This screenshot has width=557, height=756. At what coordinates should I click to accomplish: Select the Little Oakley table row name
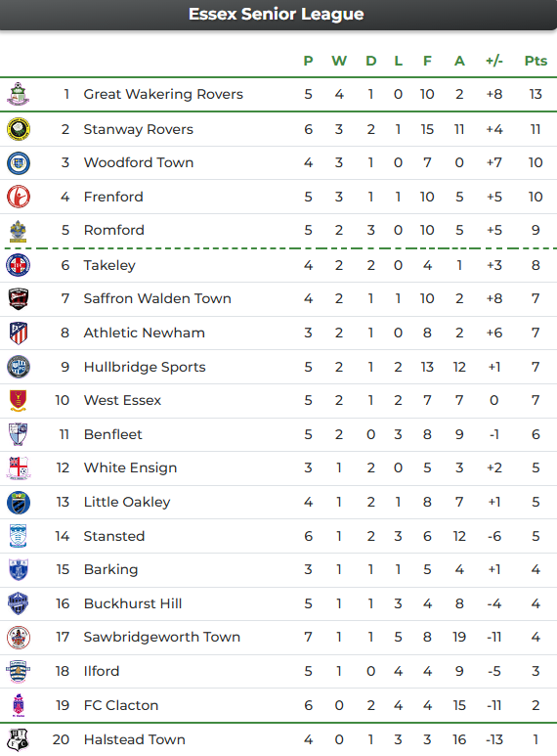point(127,502)
